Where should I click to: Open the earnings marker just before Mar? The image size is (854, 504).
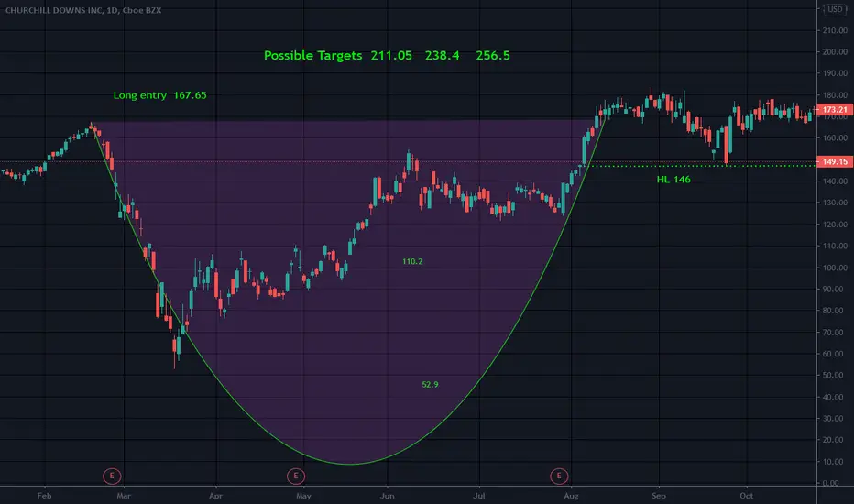[x=112, y=477]
